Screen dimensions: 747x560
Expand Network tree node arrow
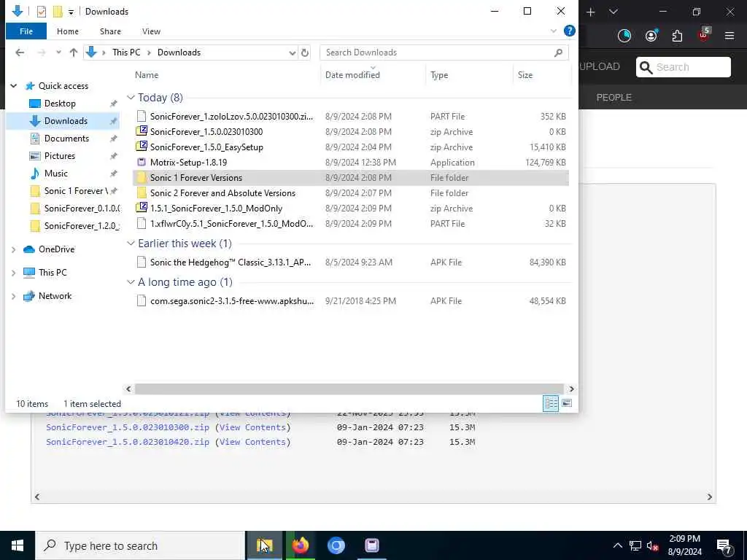14,296
